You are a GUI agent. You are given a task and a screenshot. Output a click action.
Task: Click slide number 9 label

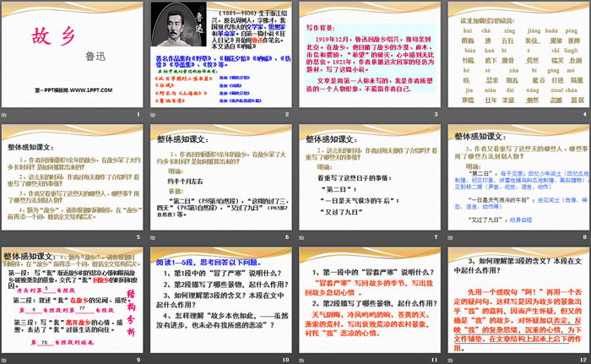tap(138, 360)
